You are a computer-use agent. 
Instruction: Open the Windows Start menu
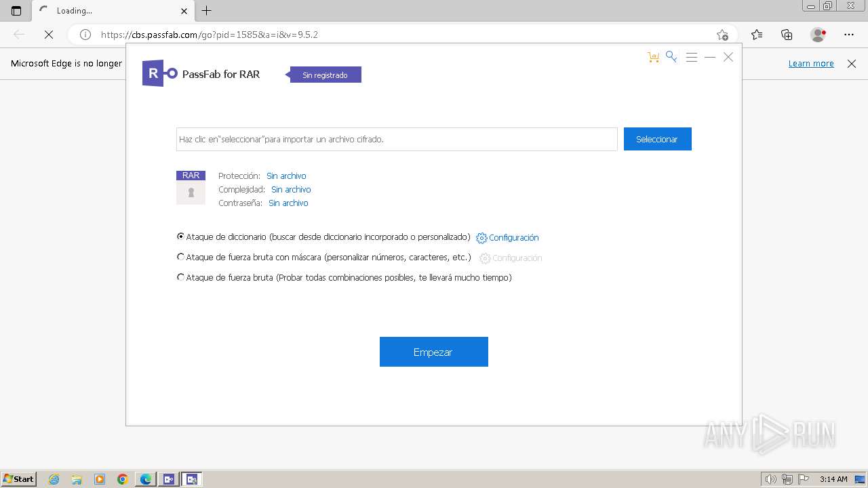click(x=19, y=479)
